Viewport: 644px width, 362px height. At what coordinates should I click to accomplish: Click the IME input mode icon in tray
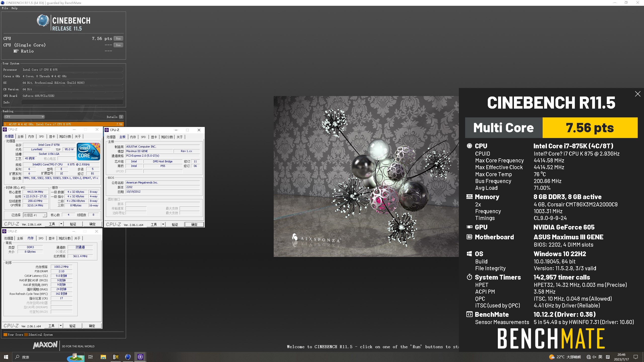[x=608, y=357]
